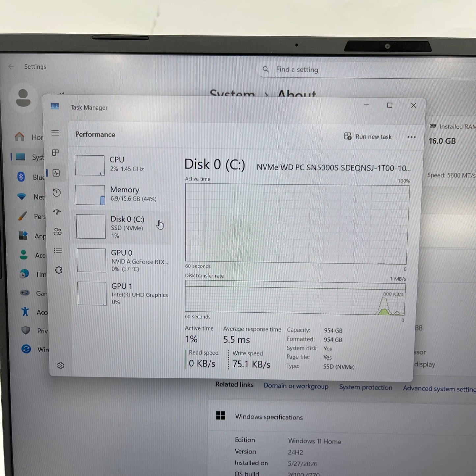This screenshot has height=476, width=476.
Task: Click the Windows 11 Home edition value
Action: click(315, 441)
